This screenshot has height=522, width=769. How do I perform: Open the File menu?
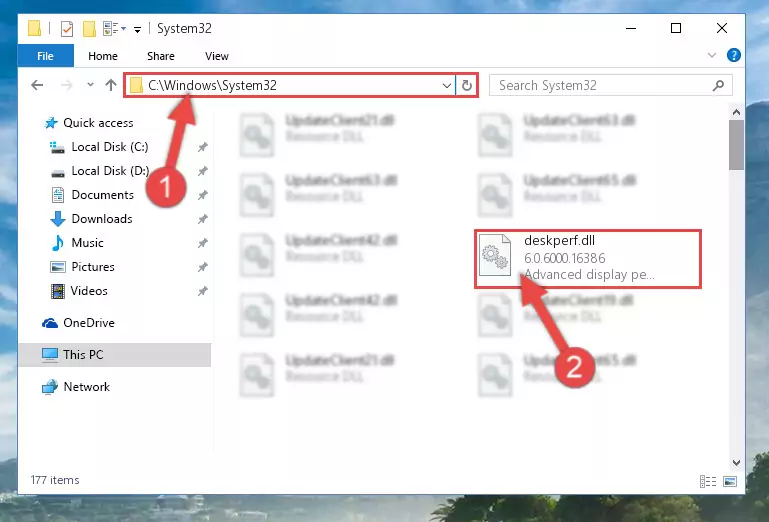coord(46,56)
